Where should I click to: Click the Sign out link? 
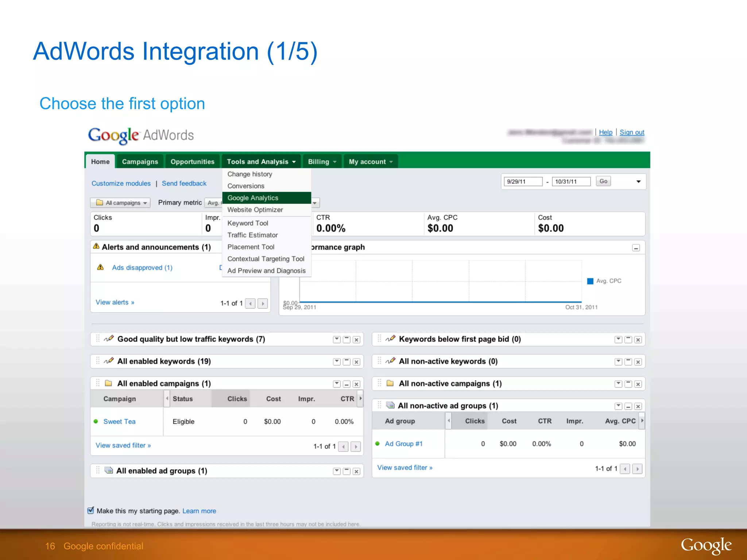click(x=632, y=132)
